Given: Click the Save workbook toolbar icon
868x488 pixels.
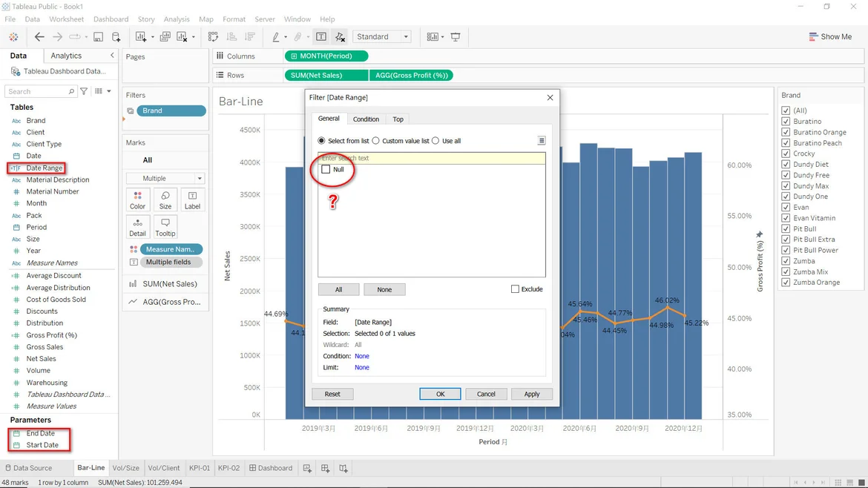Looking at the screenshot, I should coord(98,36).
